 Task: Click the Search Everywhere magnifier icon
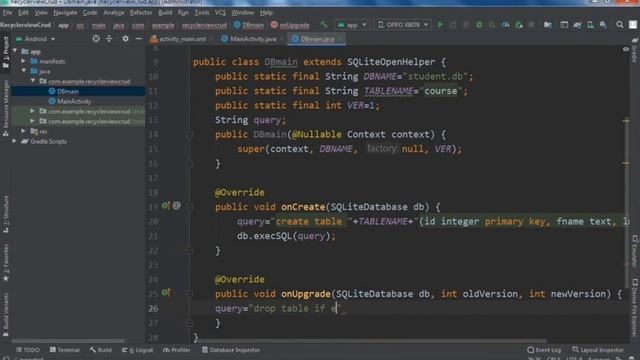point(620,25)
